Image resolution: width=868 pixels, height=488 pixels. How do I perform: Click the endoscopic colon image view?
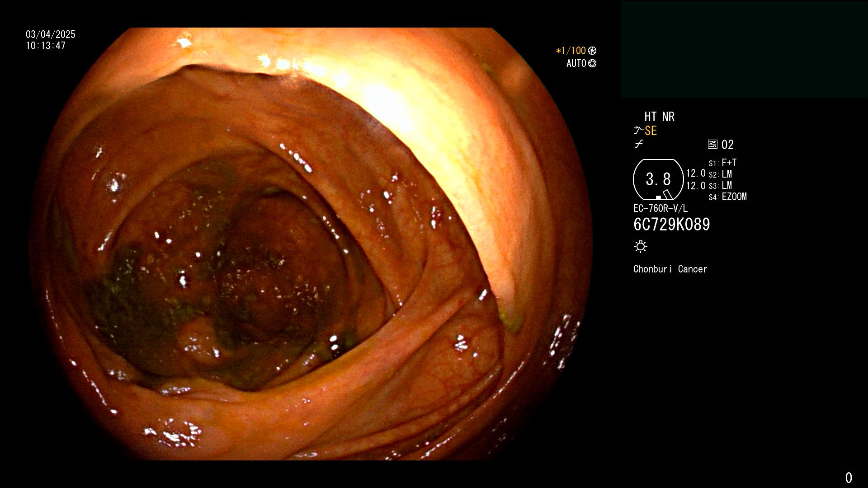point(311,244)
